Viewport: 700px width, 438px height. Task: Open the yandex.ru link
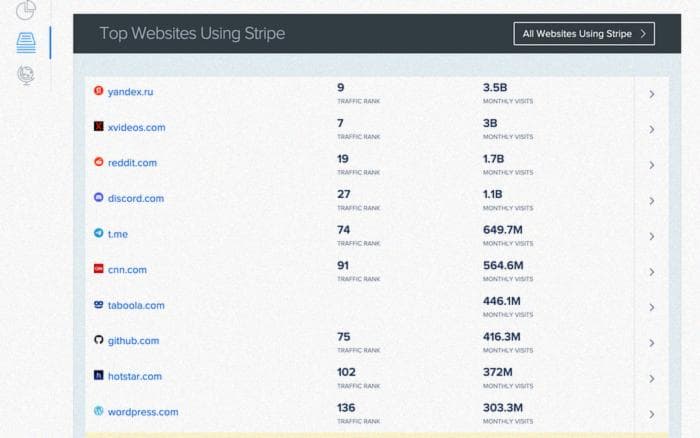[130, 92]
